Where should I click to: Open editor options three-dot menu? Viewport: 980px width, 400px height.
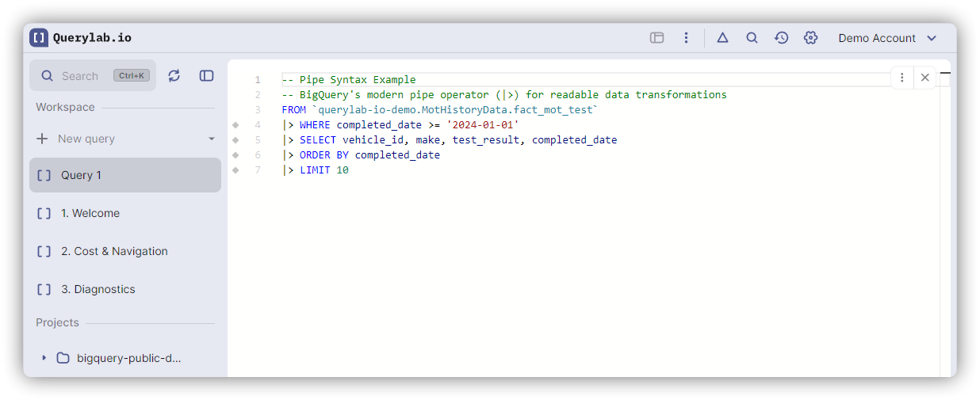pos(902,78)
